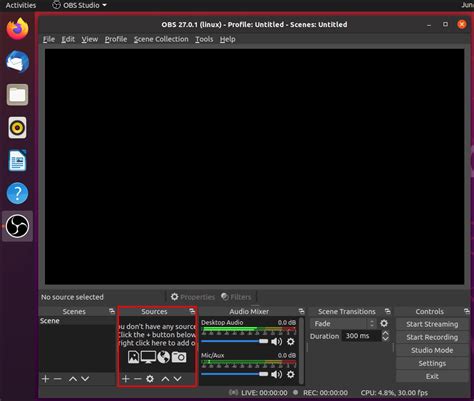Remove source with the Sources minus button
474x401 pixels.
[138, 379]
